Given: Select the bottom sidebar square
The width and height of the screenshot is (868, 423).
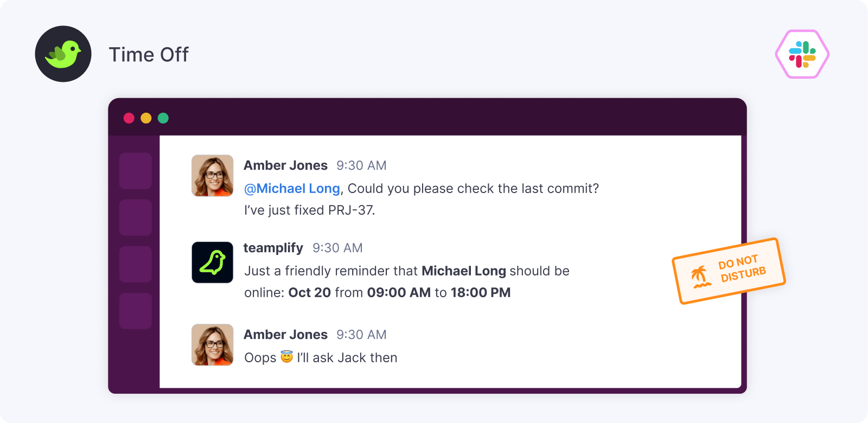Looking at the screenshot, I should (x=135, y=311).
